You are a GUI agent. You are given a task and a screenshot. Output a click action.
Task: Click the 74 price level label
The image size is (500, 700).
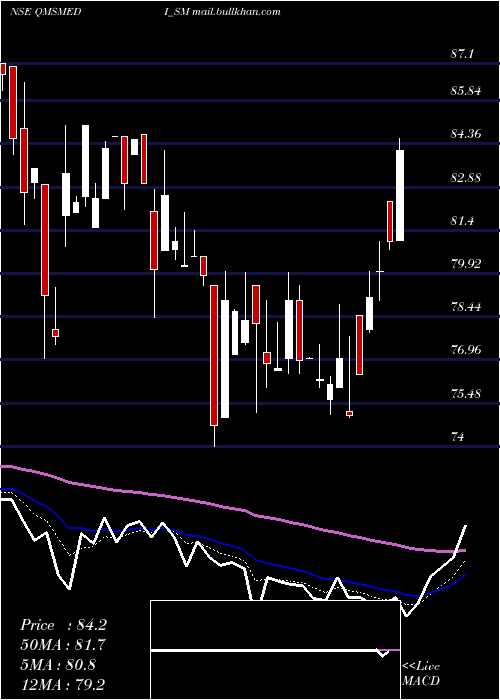point(458,436)
